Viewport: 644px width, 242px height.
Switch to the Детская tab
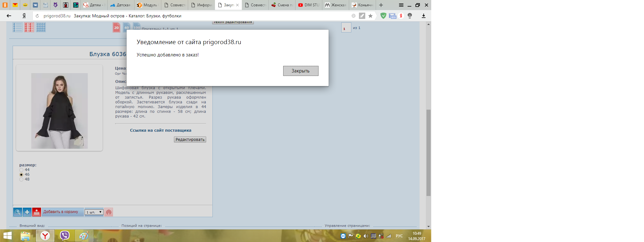[x=121, y=5]
